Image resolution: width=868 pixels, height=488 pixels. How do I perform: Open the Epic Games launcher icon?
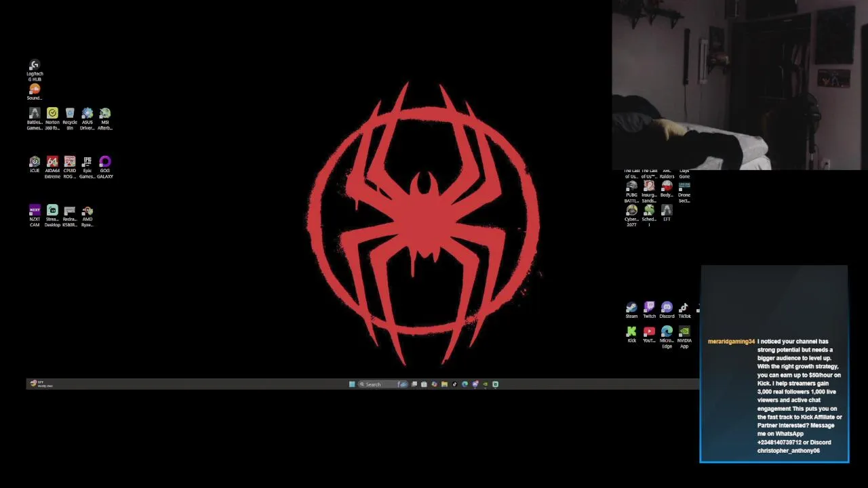tap(87, 167)
